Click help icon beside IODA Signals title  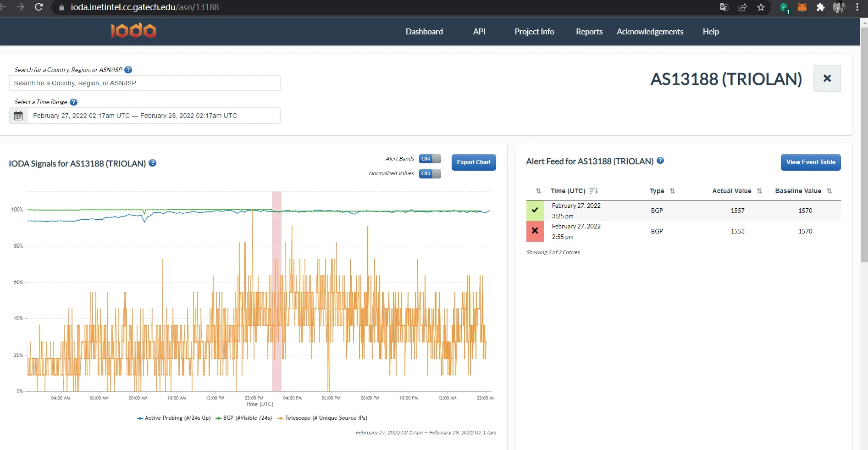pyautogui.click(x=153, y=163)
